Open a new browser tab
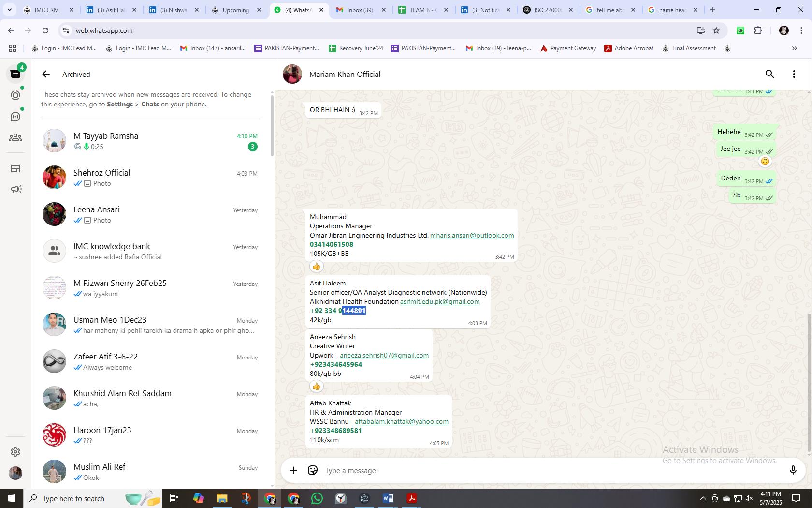Viewport: 812px width, 508px height. (712, 10)
